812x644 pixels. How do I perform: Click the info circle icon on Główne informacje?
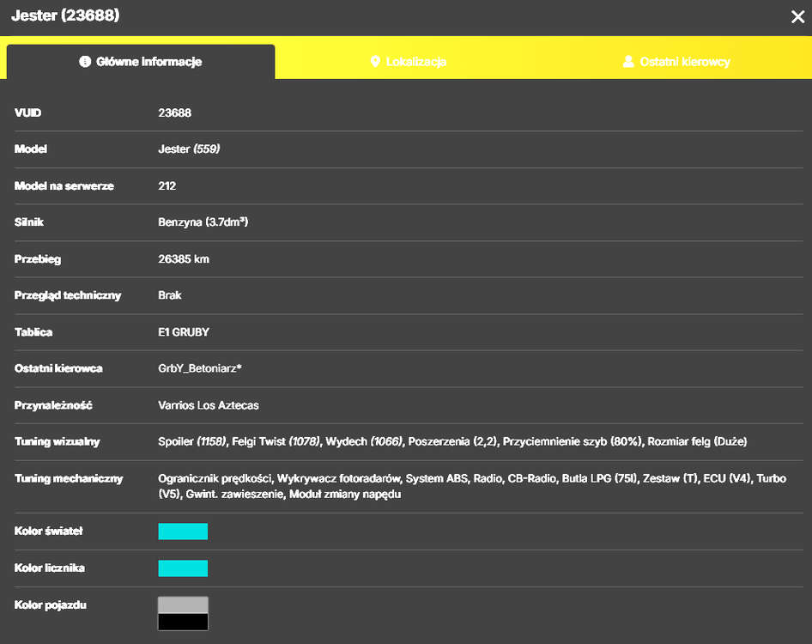pyautogui.click(x=85, y=62)
